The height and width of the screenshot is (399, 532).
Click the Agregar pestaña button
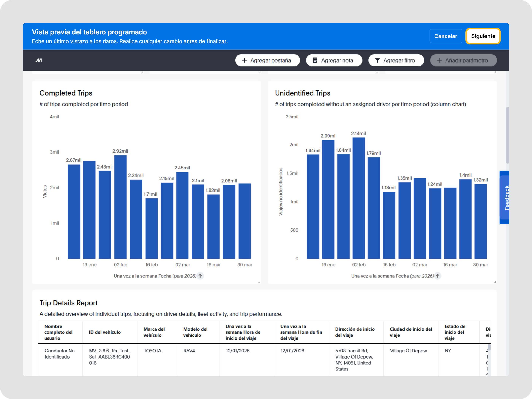click(268, 60)
